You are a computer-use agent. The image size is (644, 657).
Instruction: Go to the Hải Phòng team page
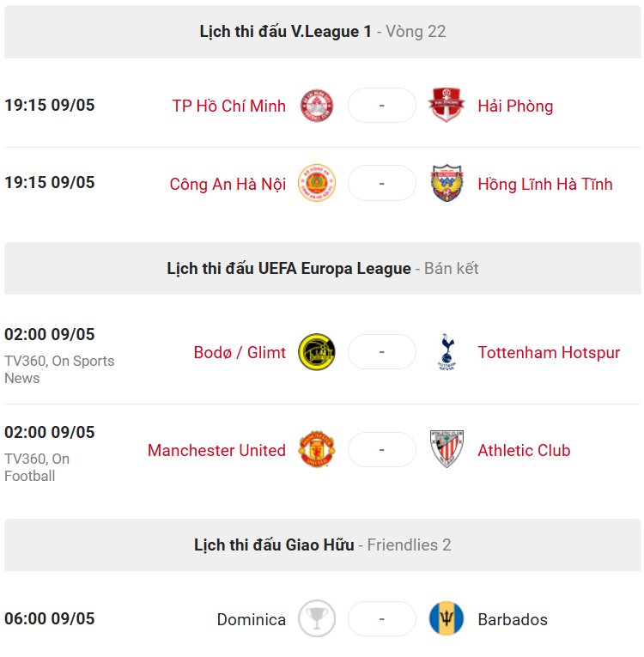[515, 106]
